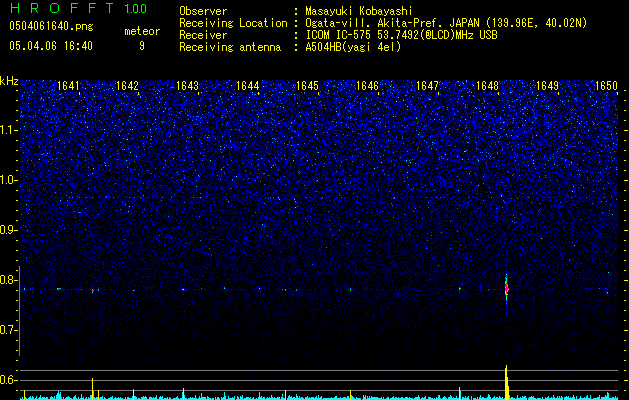Viewport: 629px width, 400px height.
Task: Click the 'Observer' field label
Action: (203, 11)
